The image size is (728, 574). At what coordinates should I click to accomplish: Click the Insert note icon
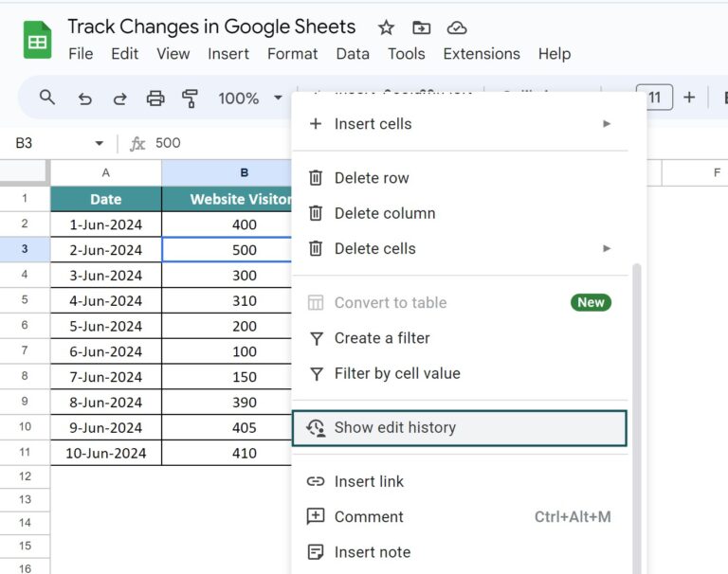point(316,552)
